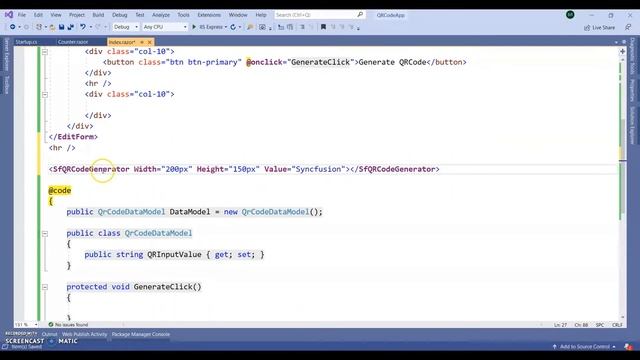The height and width of the screenshot is (360, 640).
Task: Open the Extensions menu
Action: click(x=209, y=15)
